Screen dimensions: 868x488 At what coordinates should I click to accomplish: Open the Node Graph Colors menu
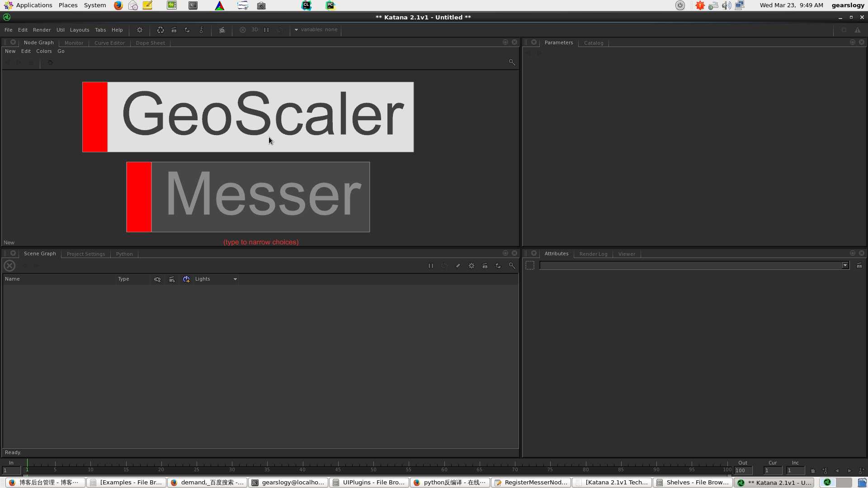pos(44,51)
